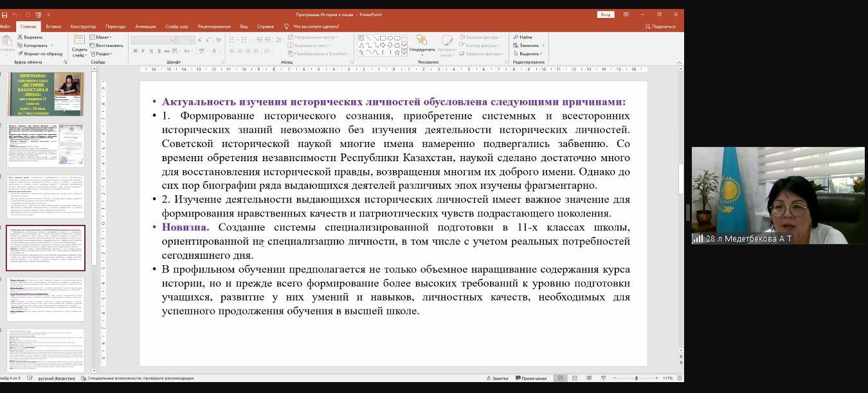Click the zoom slider in status bar

pos(636,378)
